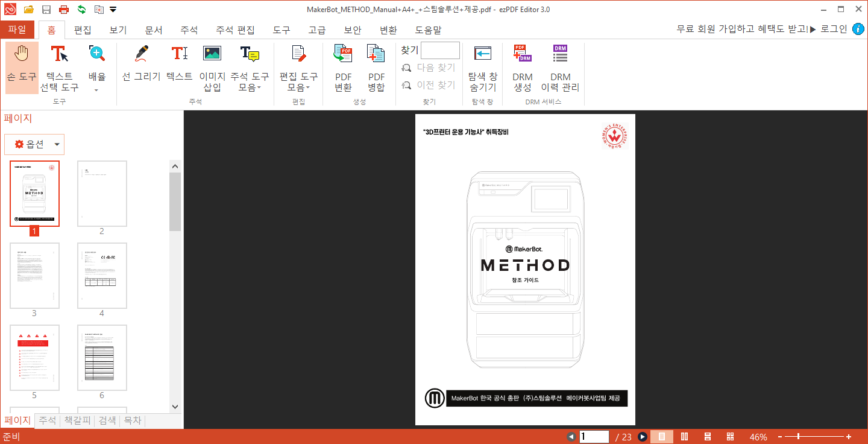Select the 선 그리기 line drawing tool
Viewport: 868px width, 444px height.
(x=142, y=63)
